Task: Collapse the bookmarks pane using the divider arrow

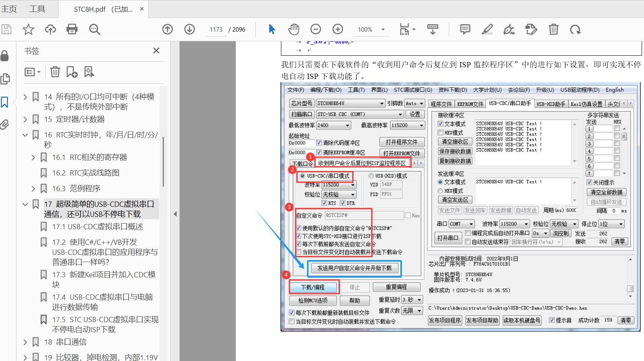Action: click(175, 214)
